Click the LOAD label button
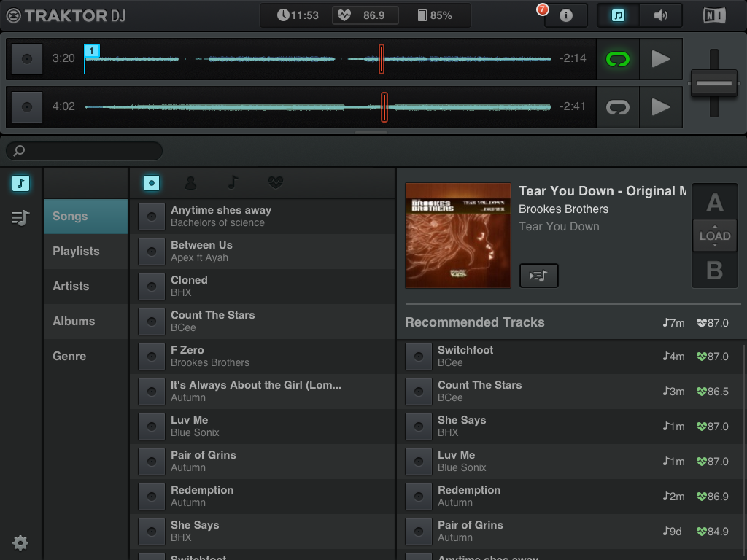Image resolution: width=747 pixels, height=560 pixels. [715, 236]
